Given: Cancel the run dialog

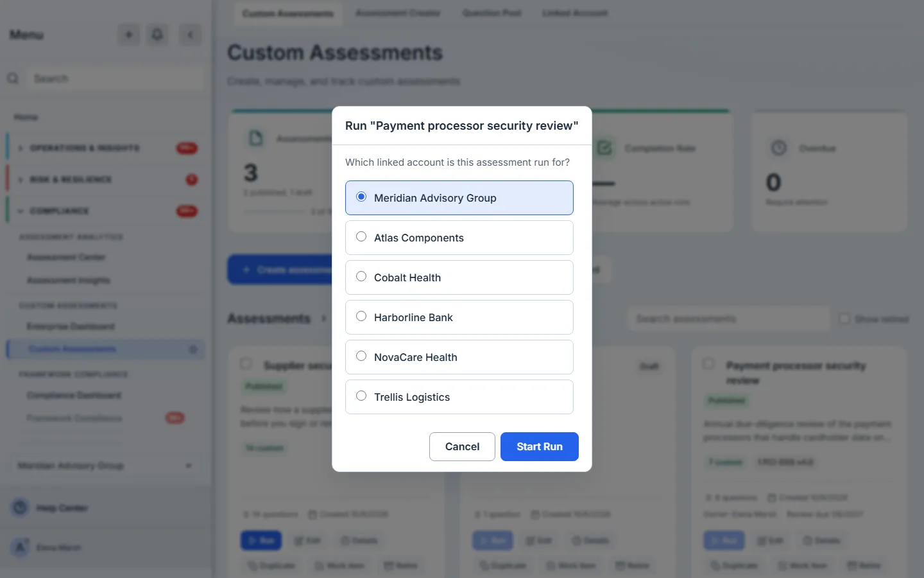Looking at the screenshot, I should [x=462, y=446].
